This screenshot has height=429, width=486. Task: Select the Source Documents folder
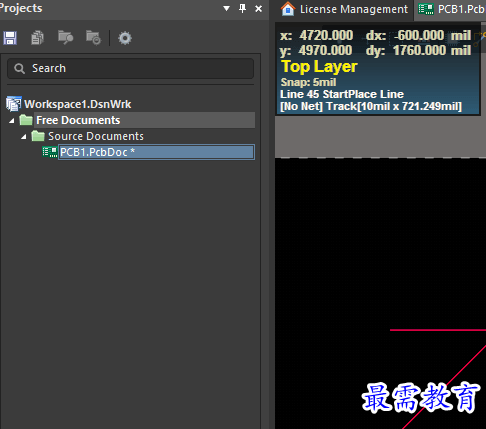coord(96,136)
